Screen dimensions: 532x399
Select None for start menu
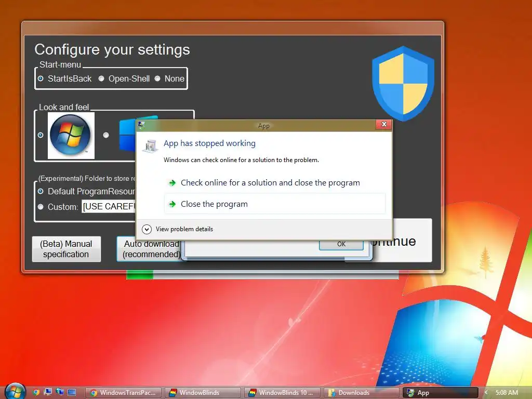(x=157, y=79)
